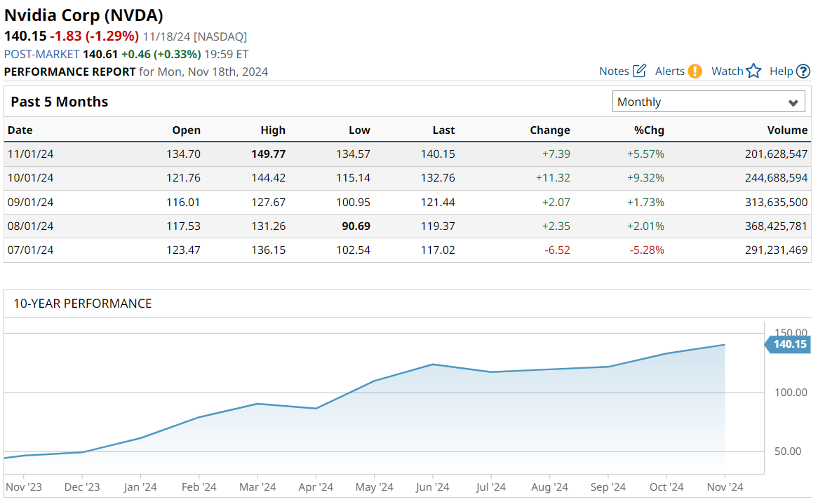The image size is (818, 504).
Task: Click the Help question mark icon
Action: [x=803, y=71]
